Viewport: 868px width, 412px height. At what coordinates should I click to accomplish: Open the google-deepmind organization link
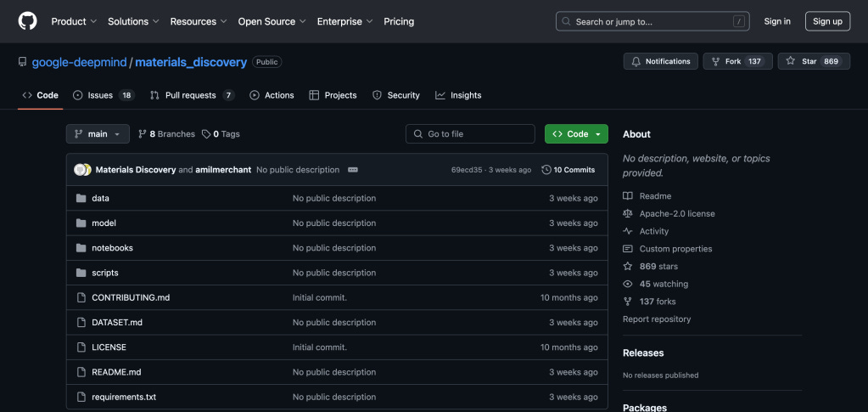pyautogui.click(x=79, y=62)
